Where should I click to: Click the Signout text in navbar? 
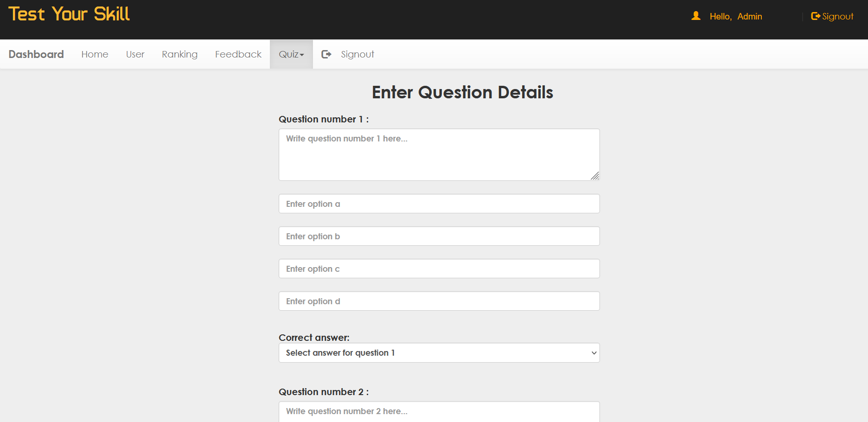coord(357,54)
